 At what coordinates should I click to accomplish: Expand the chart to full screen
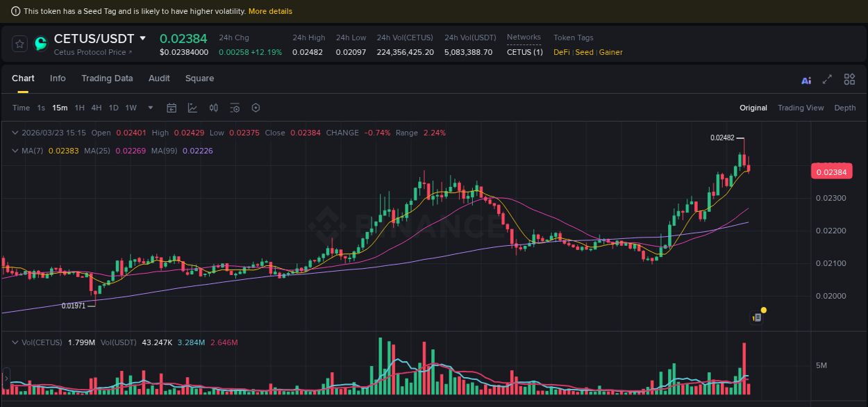826,80
